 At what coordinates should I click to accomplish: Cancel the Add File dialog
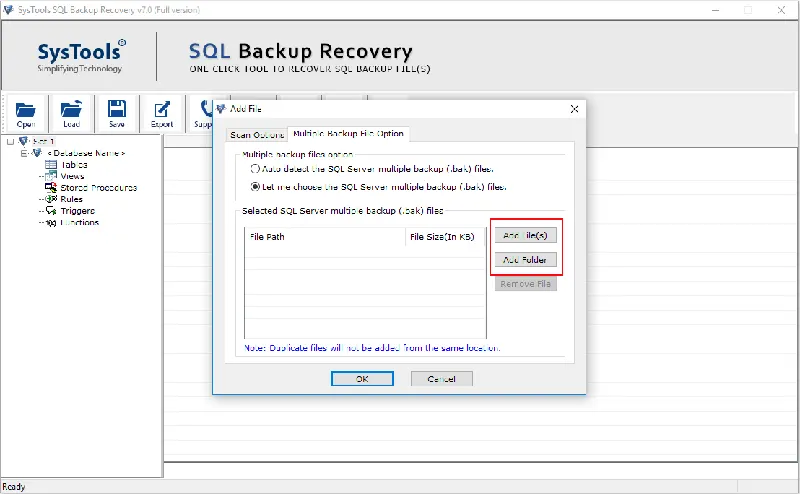coord(442,379)
